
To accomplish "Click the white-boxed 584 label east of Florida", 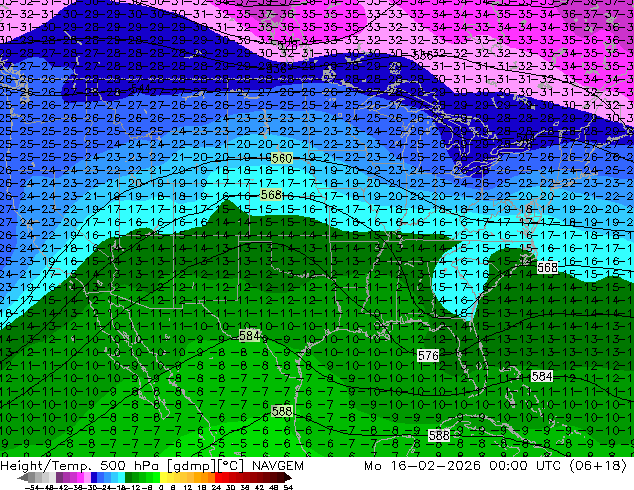I will coord(542,376).
